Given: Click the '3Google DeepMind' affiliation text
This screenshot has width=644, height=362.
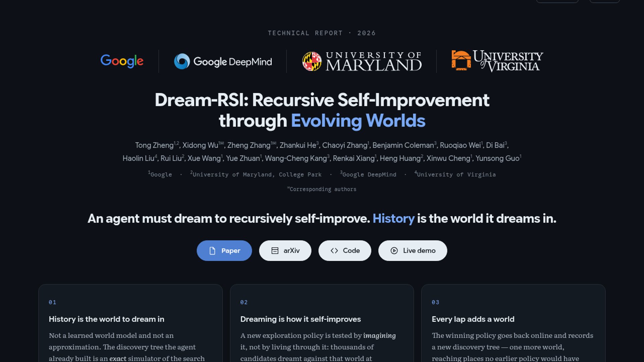Looking at the screenshot, I should point(368,174).
